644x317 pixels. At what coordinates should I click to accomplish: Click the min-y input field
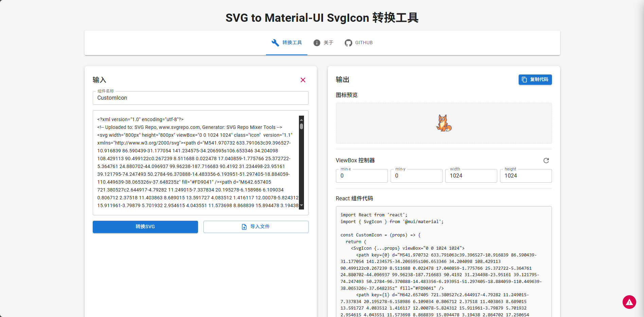point(416,176)
